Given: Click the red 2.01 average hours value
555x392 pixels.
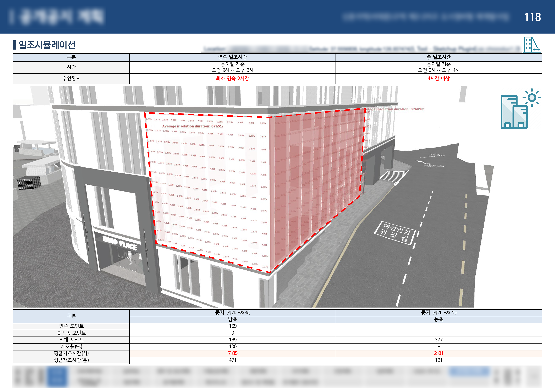Looking at the screenshot, I should (439, 353).
